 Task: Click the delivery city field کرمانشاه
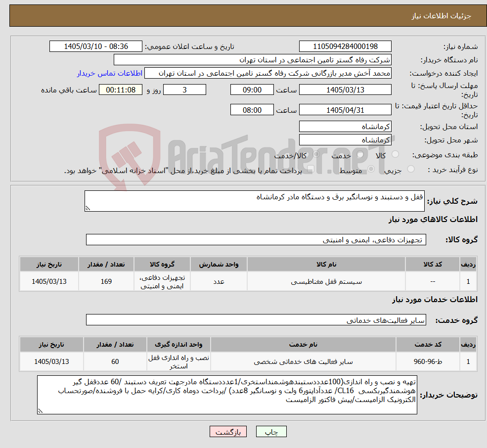coord(345,140)
